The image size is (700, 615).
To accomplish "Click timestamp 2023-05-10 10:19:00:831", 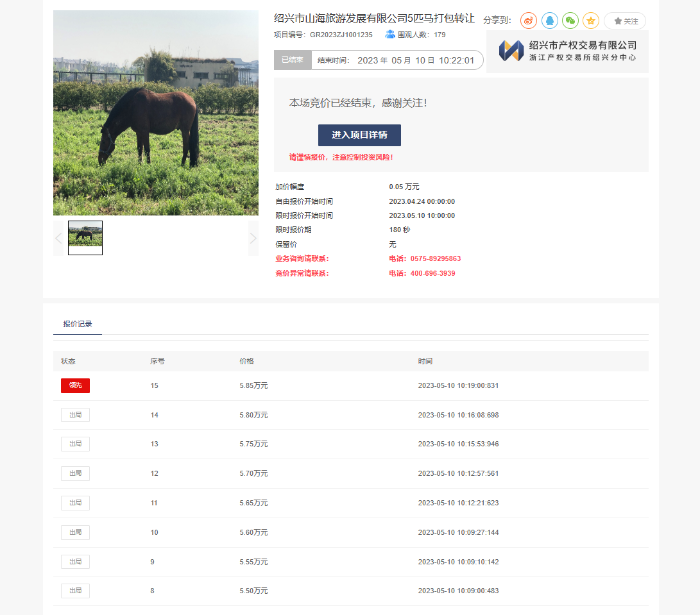I will (459, 385).
